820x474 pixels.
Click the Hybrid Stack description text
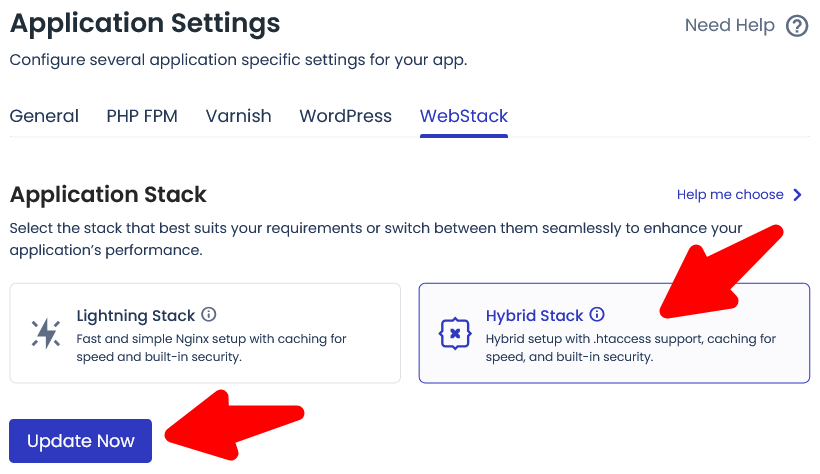630,347
